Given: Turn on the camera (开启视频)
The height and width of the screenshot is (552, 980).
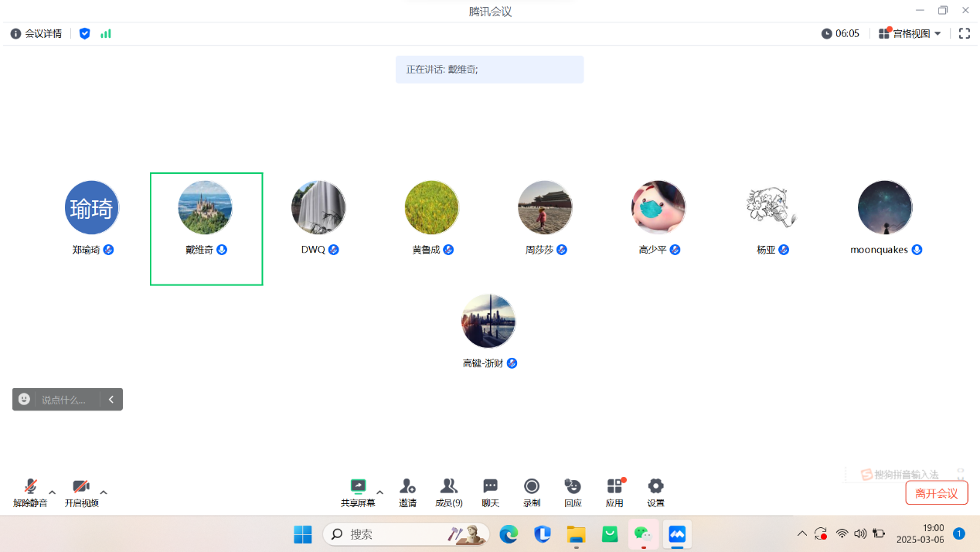Looking at the screenshot, I should pos(81,487).
